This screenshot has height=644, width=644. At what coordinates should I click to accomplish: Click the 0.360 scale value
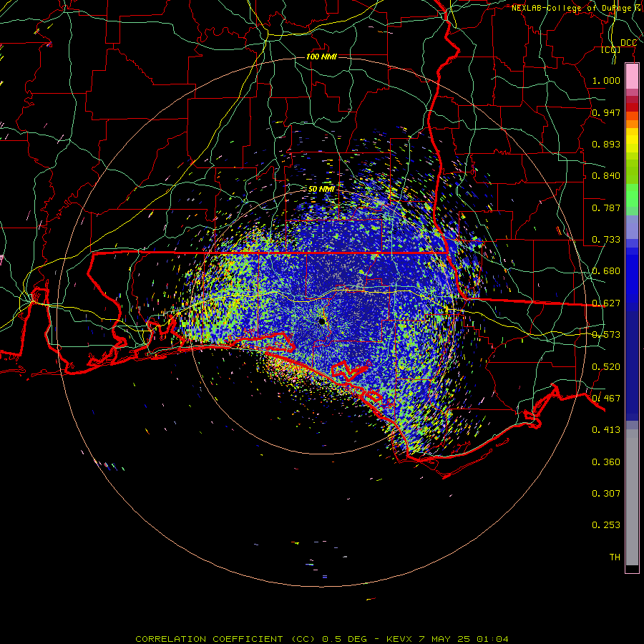pyautogui.click(x=606, y=462)
